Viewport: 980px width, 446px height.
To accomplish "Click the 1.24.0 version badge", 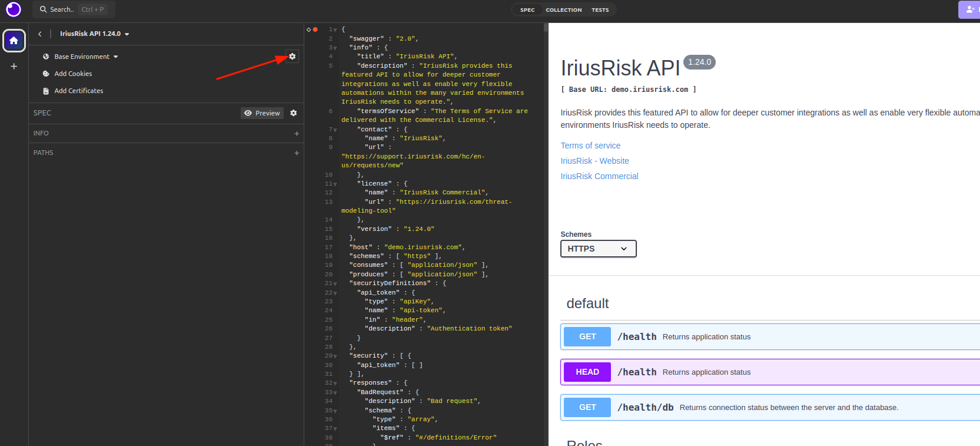I will click(x=699, y=62).
